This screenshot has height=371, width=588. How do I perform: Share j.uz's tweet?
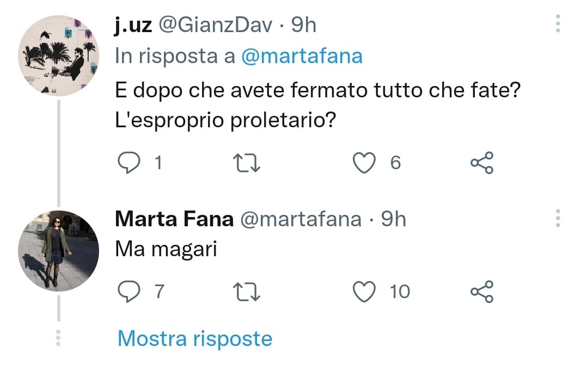(x=482, y=163)
